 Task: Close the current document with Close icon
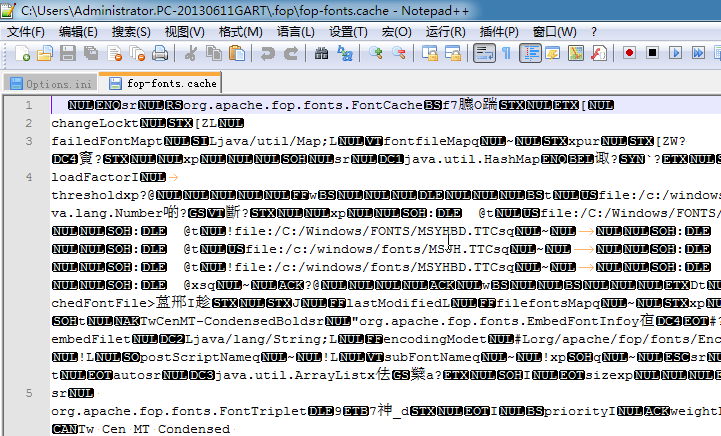point(114,53)
